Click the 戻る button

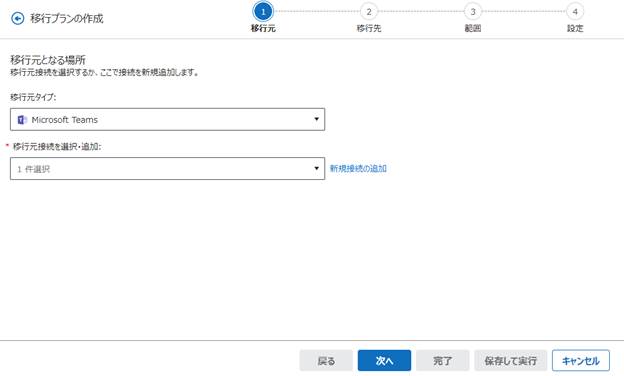tap(326, 360)
